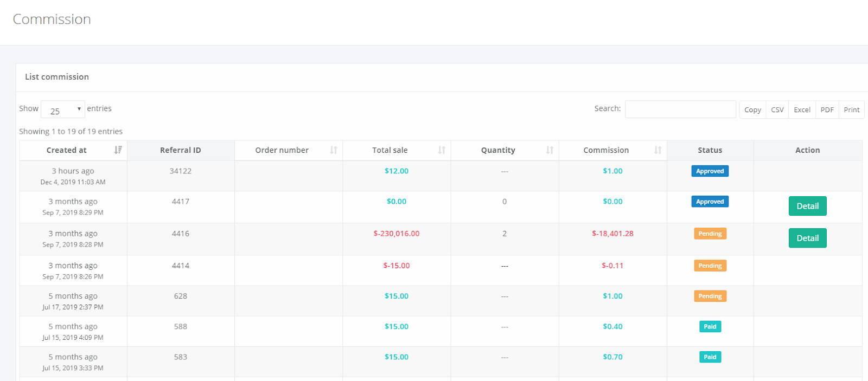Export the list as PDF
Image resolution: width=868 pixels, height=381 pixels.
pyautogui.click(x=827, y=109)
